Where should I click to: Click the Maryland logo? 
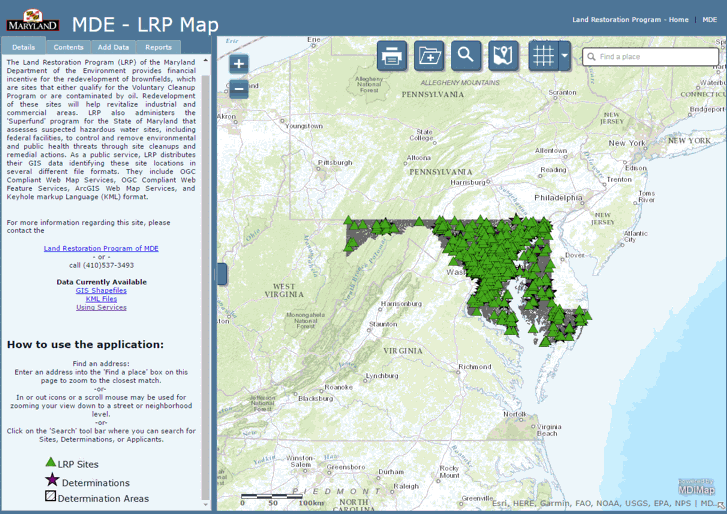(32, 19)
